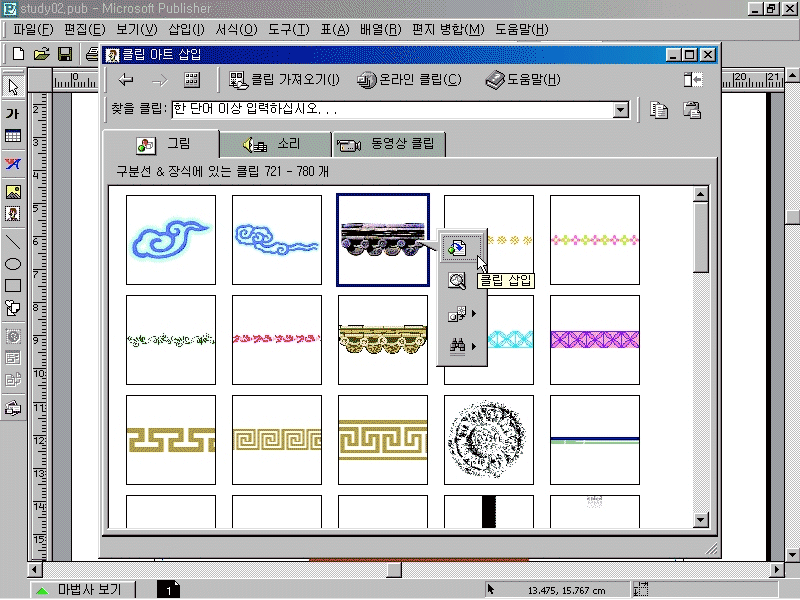800x600 pixels.
Task: Click 클립 가져오기 (Import Clips) button
Action: tap(285, 80)
